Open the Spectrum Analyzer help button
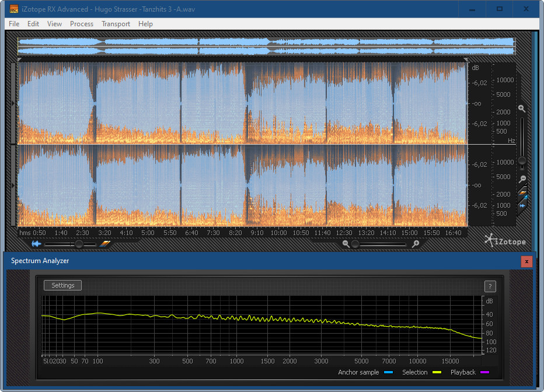 (490, 286)
